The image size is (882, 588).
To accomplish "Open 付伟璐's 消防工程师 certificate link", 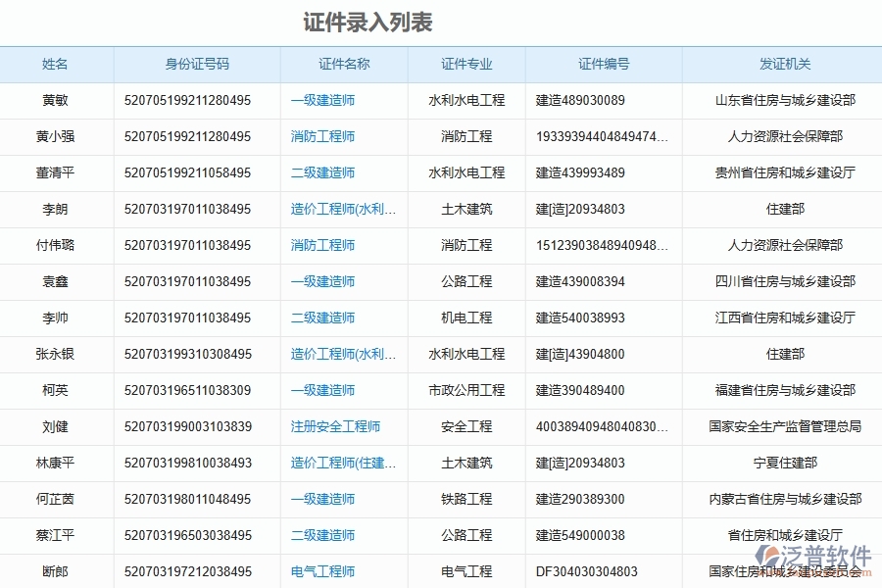I will pyautogui.click(x=323, y=245).
